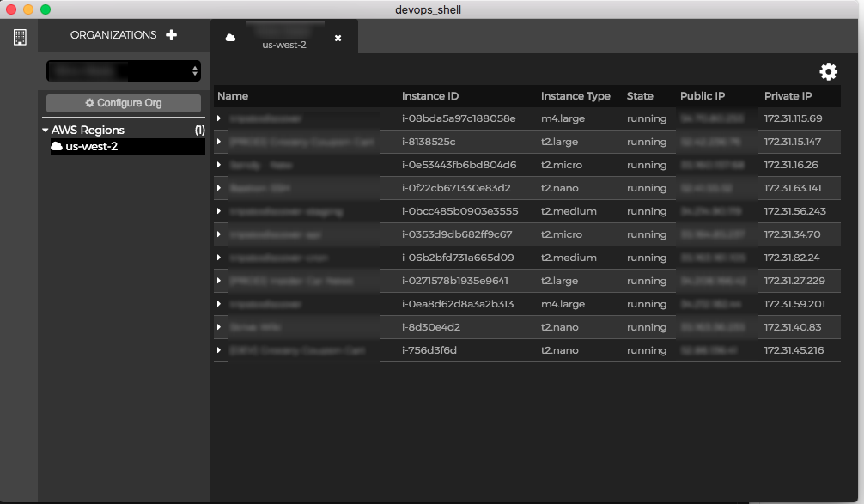The height and width of the screenshot is (504, 864).
Task: Select instance ID i-0e53443fb6bd804d6
Action: click(x=459, y=165)
